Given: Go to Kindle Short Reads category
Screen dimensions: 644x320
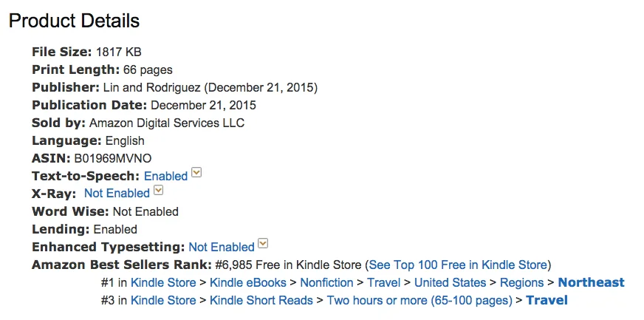Looking at the screenshot, I should tap(261, 300).
